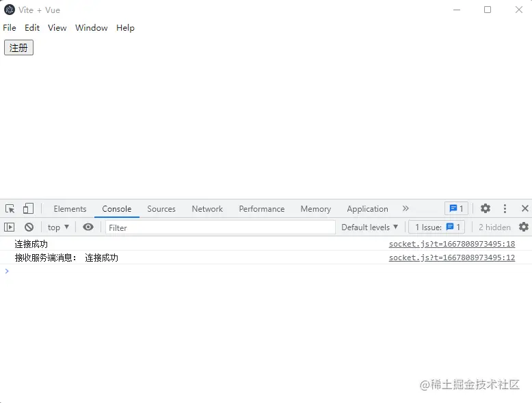Select the 连接成功 log message
This screenshot has width=532, height=403.
tap(31, 244)
